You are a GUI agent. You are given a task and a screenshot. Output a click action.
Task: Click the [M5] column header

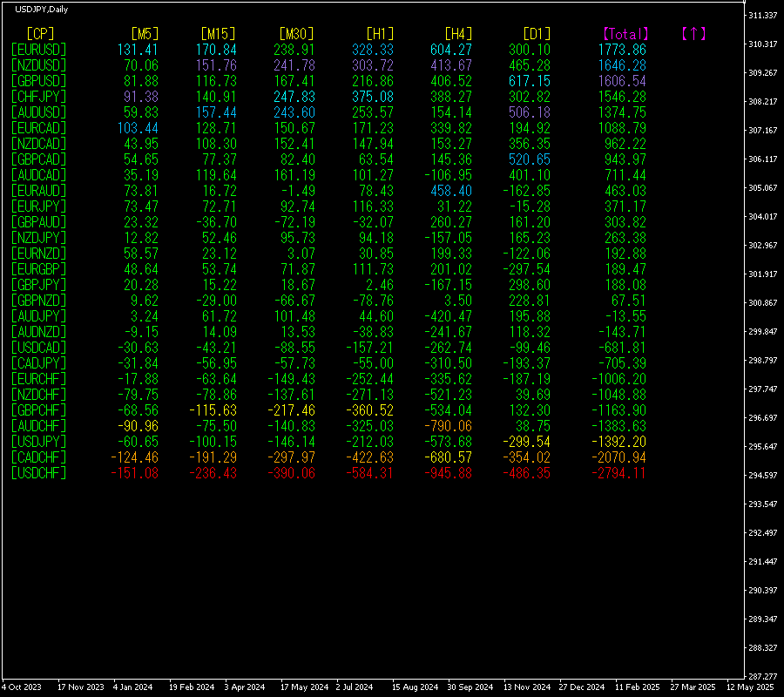click(x=145, y=34)
